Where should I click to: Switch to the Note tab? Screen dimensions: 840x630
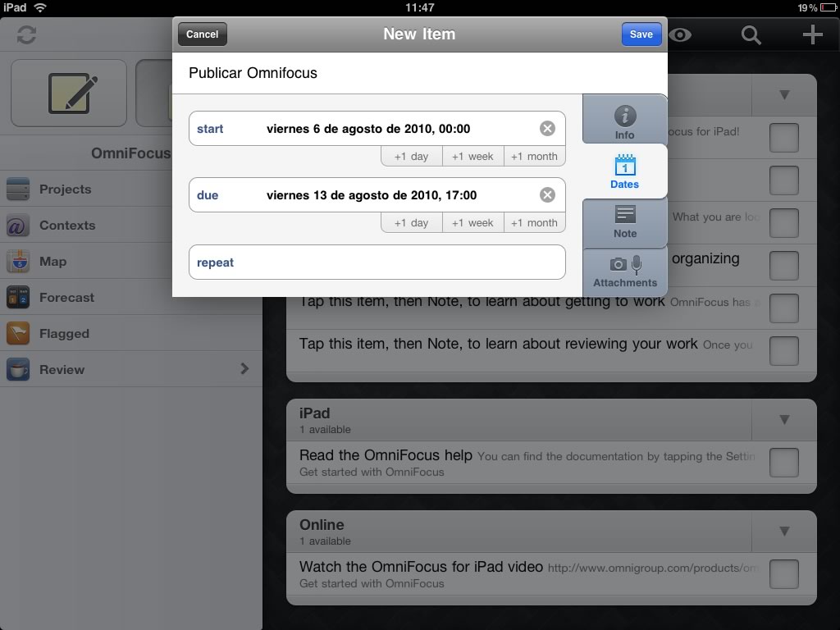(x=624, y=221)
